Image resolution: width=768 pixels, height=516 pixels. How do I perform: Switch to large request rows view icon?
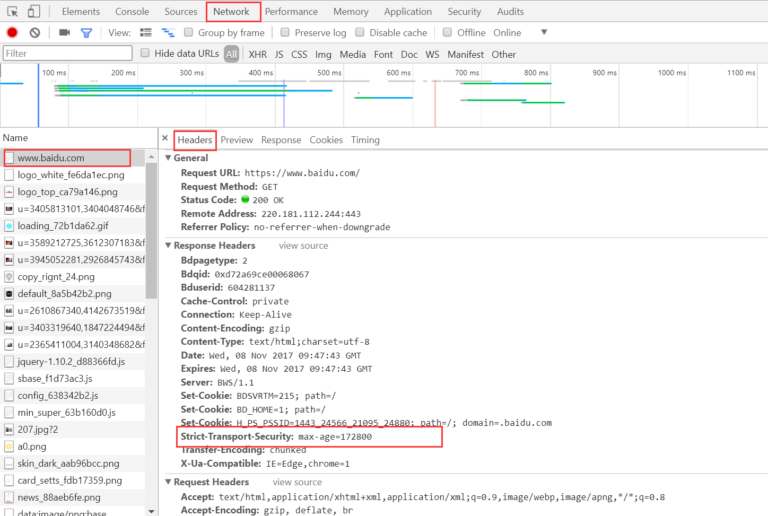click(146, 33)
